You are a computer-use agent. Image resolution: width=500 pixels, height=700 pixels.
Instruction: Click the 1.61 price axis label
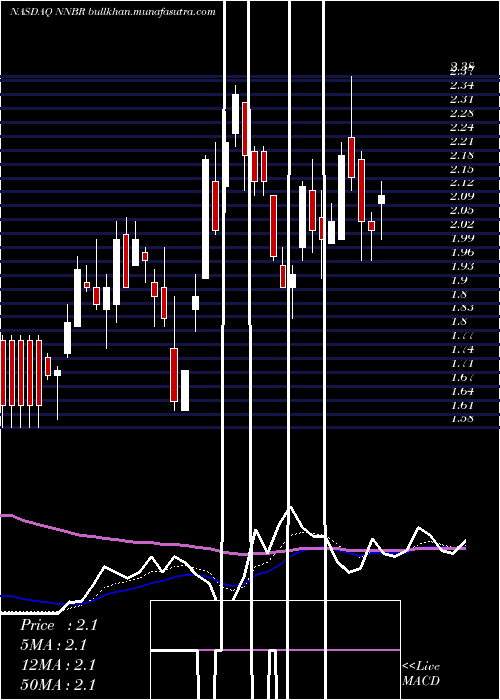click(462, 405)
